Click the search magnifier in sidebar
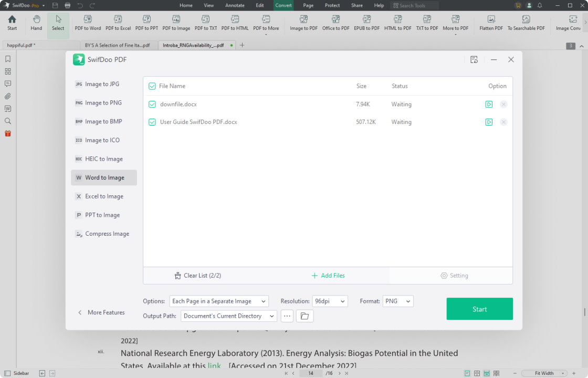588x378 pixels. pyautogui.click(x=8, y=121)
